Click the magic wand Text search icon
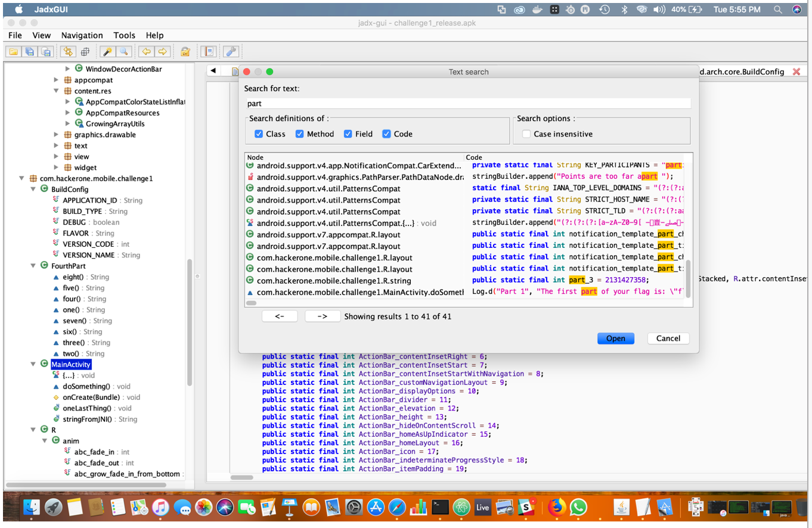The image size is (812, 528). 107,51
